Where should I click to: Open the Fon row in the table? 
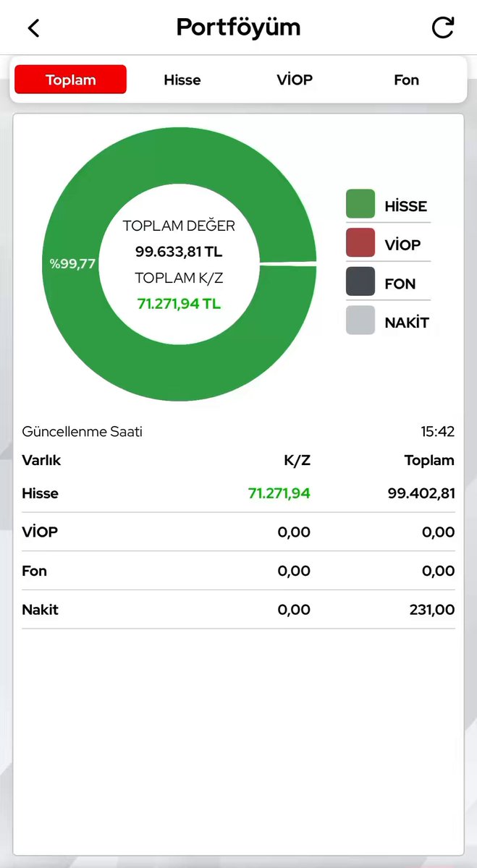(238, 571)
